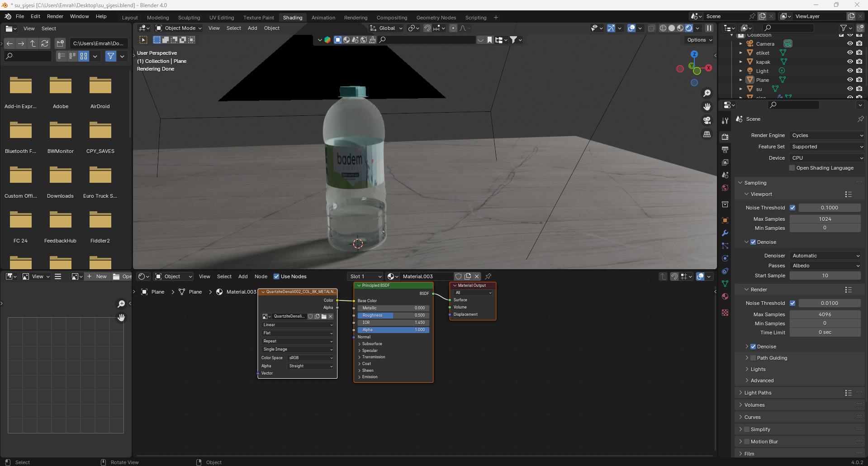Image resolution: width=868 pixels, height=466 pixels.
Task: Open the Object Data properties tab
Action: [x=725, y=284]
